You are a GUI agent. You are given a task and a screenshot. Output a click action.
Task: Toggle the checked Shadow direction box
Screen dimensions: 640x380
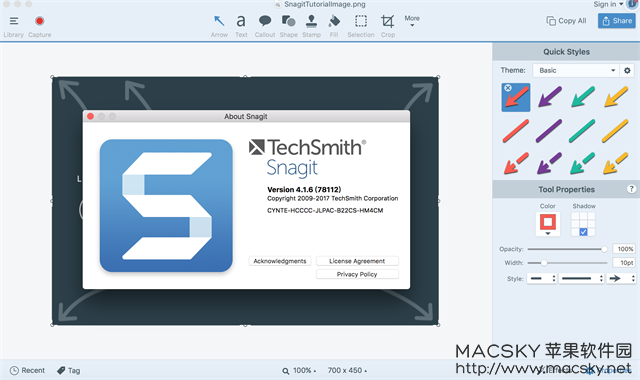click(x=583, y=232)
